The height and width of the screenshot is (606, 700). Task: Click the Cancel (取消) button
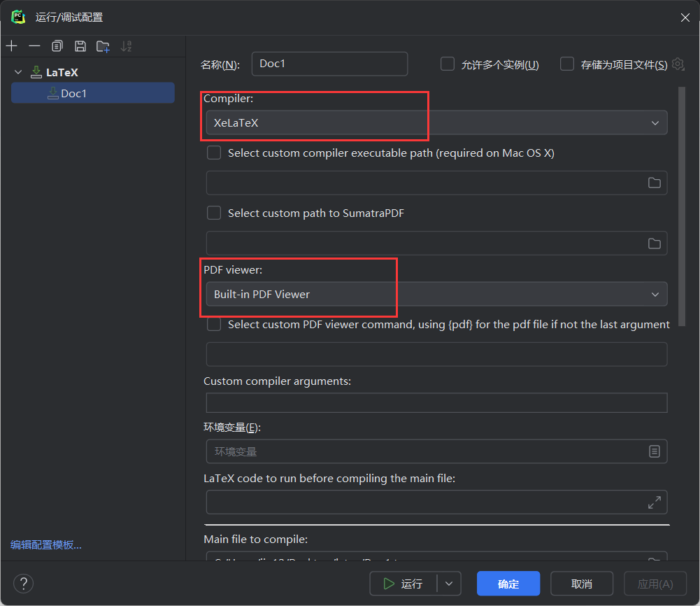coord(582,583)
